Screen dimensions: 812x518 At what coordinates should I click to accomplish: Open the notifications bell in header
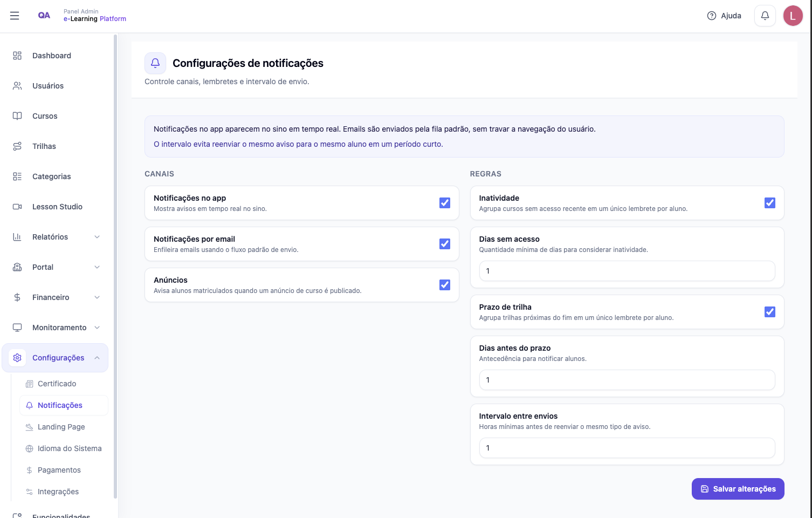point(765,16)
